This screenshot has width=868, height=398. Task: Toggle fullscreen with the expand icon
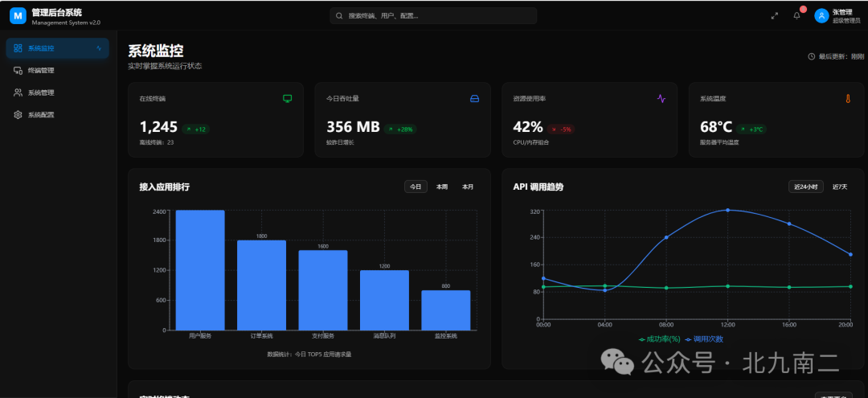point(775,16)
